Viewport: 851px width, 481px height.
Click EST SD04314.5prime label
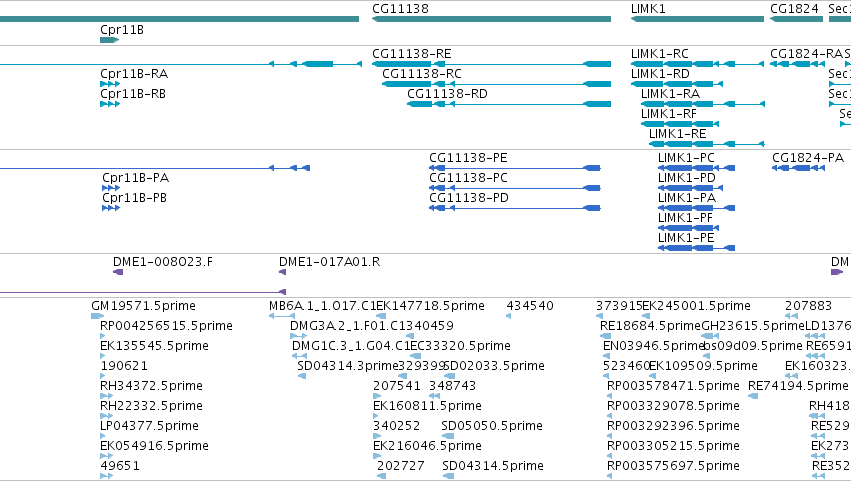(x=493, y=466)
